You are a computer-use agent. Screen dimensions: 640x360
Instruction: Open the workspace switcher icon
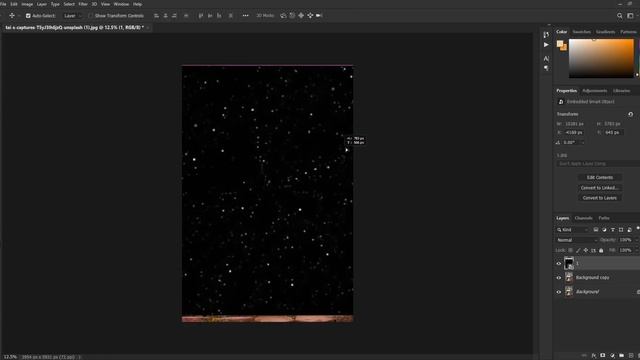pos(631,16)
